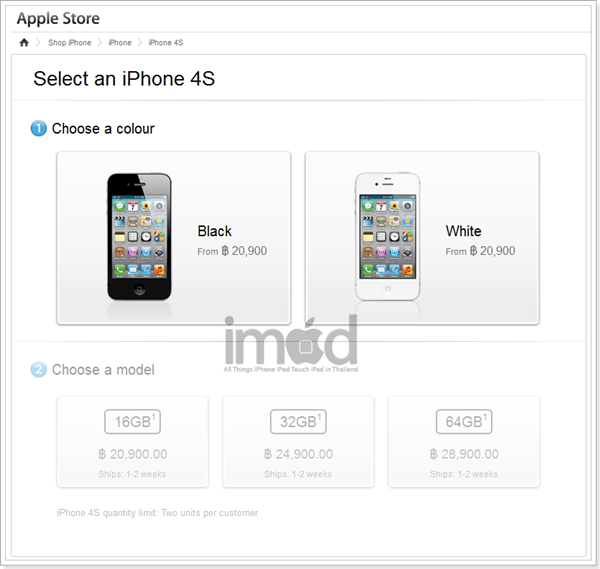Open the Shop iPhone breadcrumb link

point(70,42)
